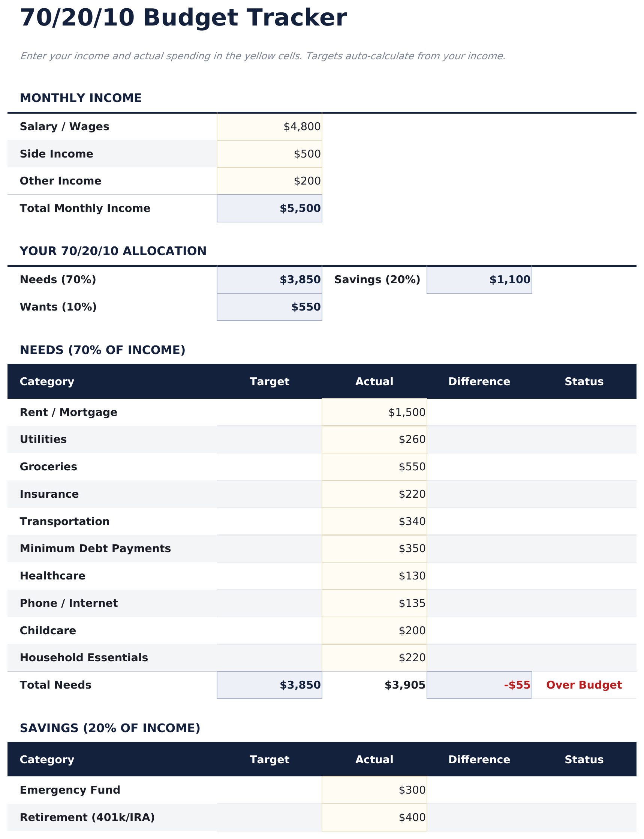
Task: Click the Utilities actual $260 cell
Action: [x=374, y=439]
